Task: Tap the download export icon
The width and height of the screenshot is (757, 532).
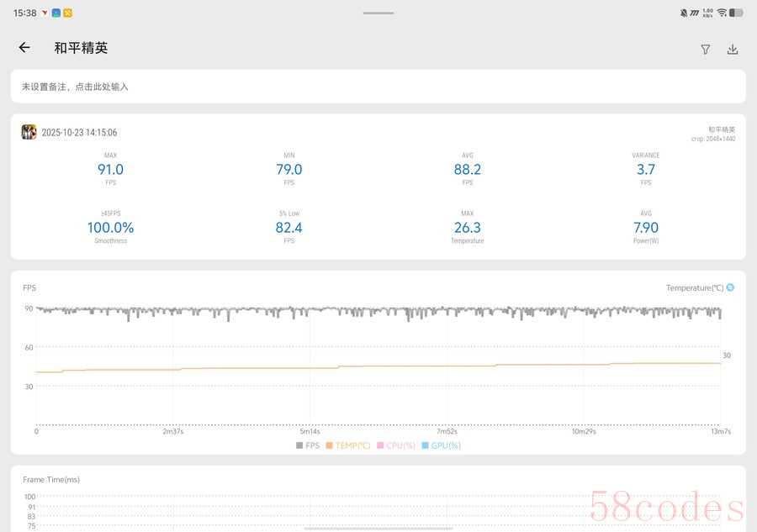Action: click(733, 49)
